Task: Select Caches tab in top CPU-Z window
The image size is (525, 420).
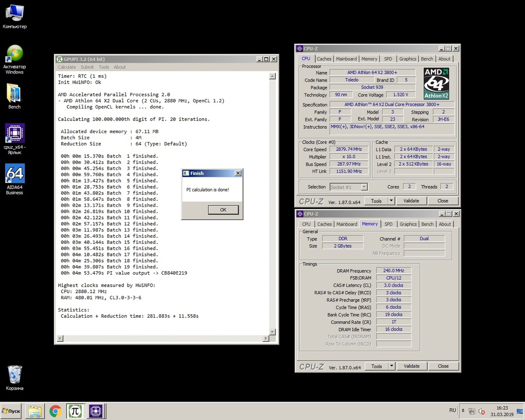Action: [324, 59]
